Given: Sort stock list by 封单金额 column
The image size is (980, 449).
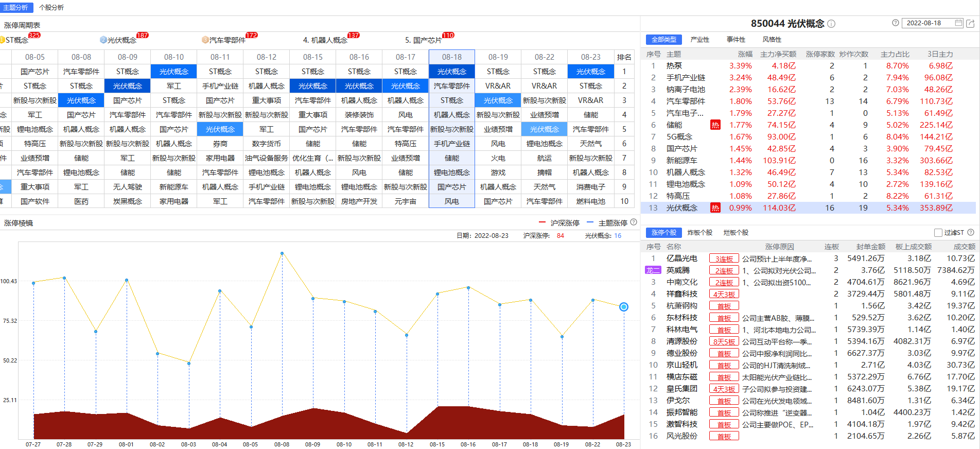Looking at the screenshot, I should click(x=871, y=247).
